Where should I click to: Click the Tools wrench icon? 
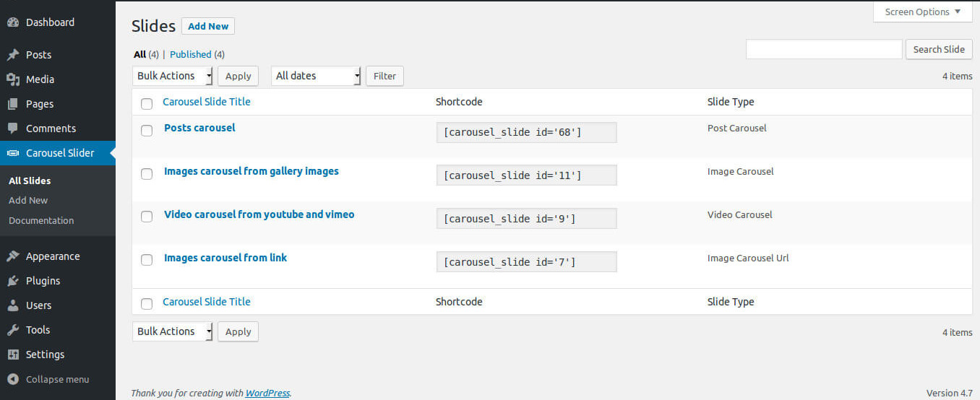tap(13, 330)
